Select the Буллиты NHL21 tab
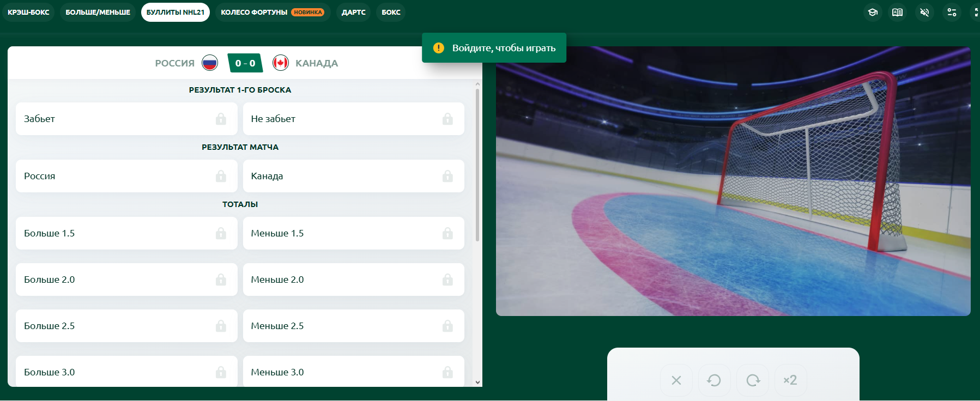This screenshot has width=980, height=401. tap(176, 12)
